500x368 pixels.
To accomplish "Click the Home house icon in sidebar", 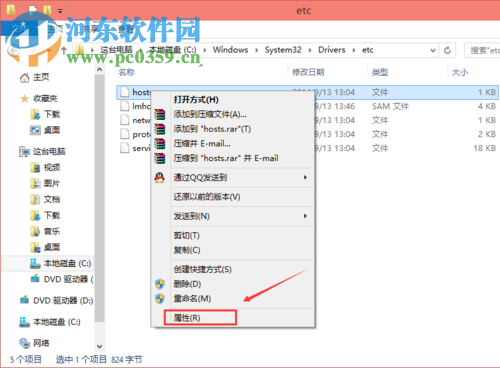I will [x=24, y=78].
